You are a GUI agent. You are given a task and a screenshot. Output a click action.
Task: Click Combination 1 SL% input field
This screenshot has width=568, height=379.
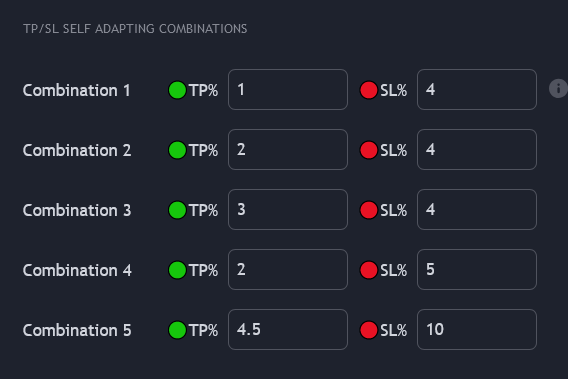click(477, 89)
